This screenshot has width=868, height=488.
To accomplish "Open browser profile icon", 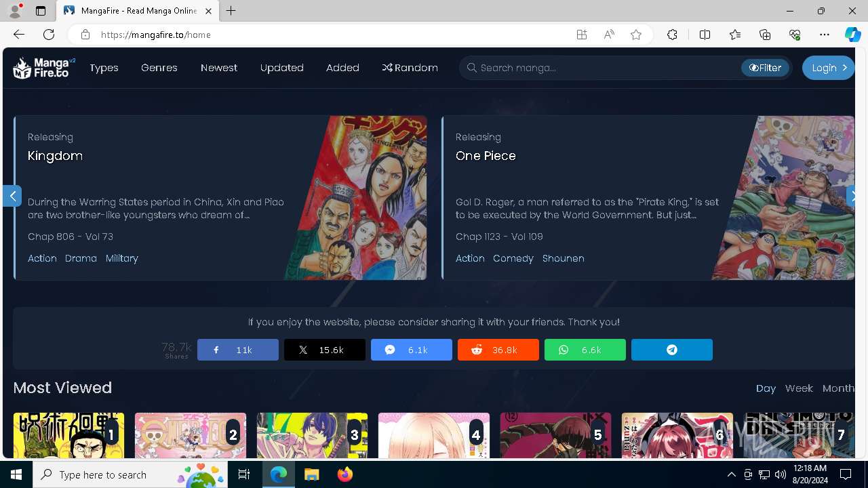I will coord(14,11).
